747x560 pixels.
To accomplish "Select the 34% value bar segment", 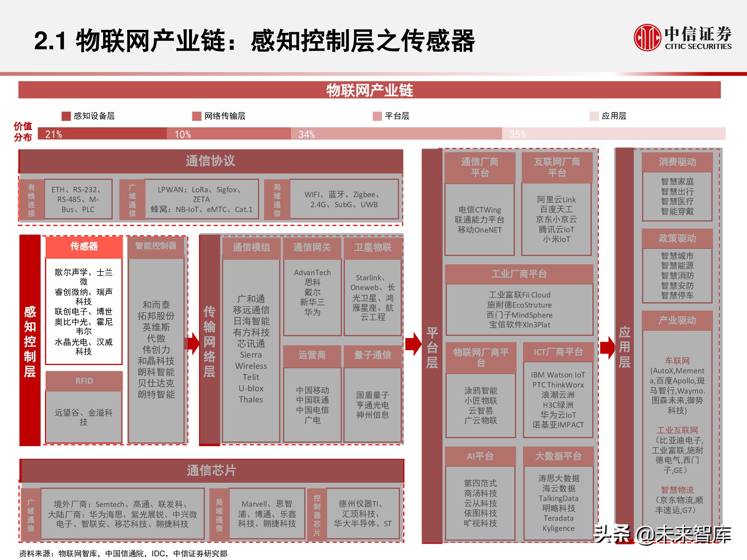I will tap(396, 134).
